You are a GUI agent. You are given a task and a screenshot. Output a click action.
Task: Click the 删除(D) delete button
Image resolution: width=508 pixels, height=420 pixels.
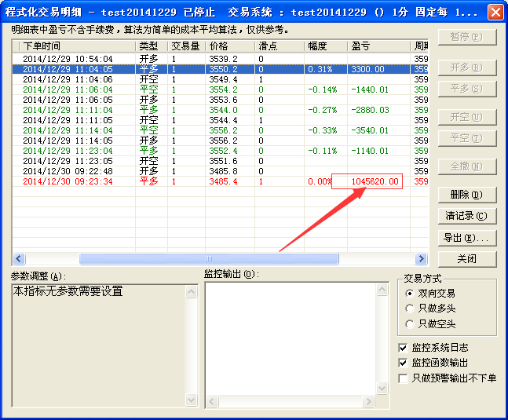[x=467, y=195]
